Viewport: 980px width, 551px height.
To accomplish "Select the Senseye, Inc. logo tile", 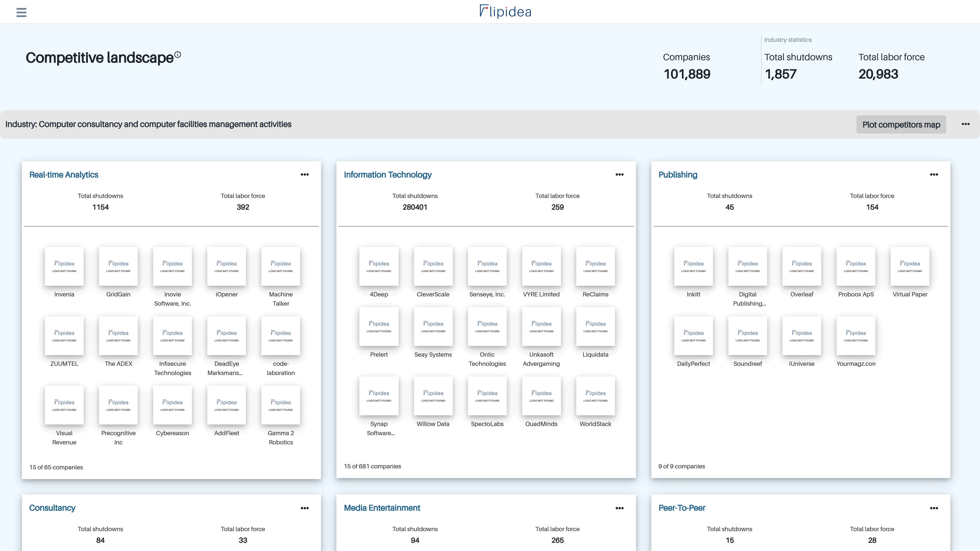I will tap(487, 266).
